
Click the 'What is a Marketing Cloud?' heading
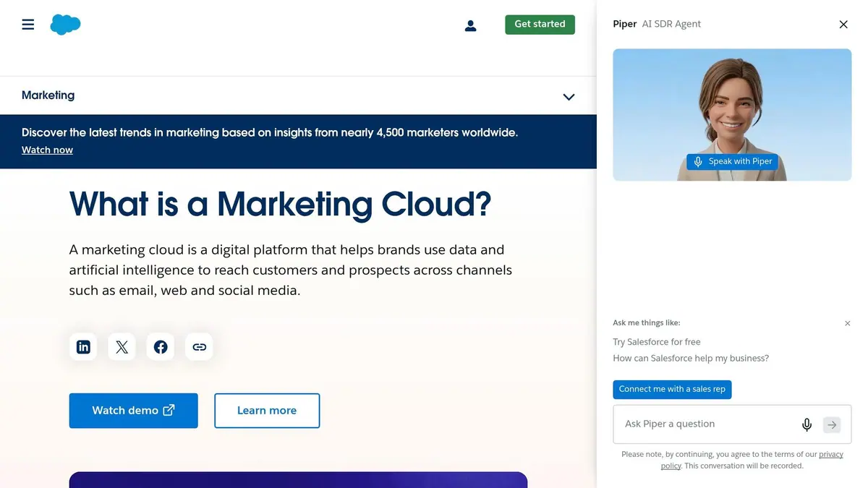(280, 204)
